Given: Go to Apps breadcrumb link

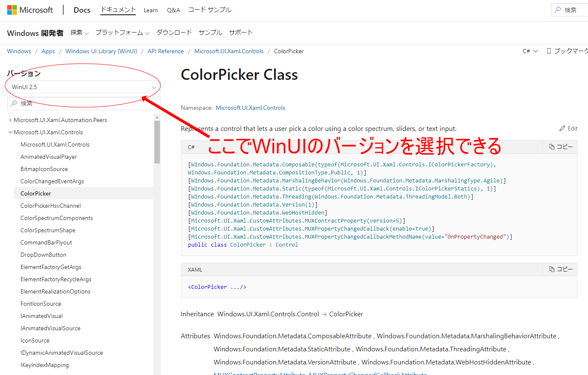Looking at the screenshot, I should pyautogui.click(x=48, y=51).
